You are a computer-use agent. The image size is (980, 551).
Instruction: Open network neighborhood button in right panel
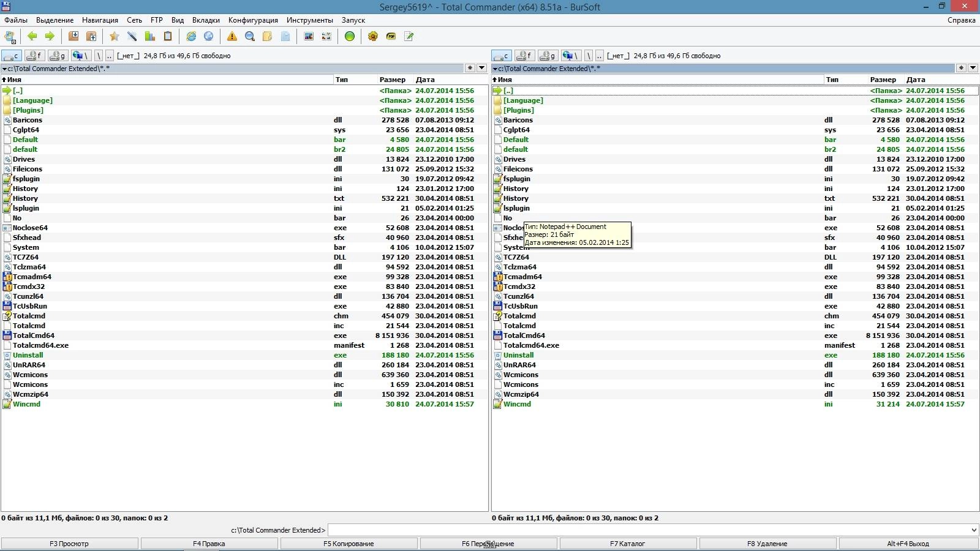(571, 56)
